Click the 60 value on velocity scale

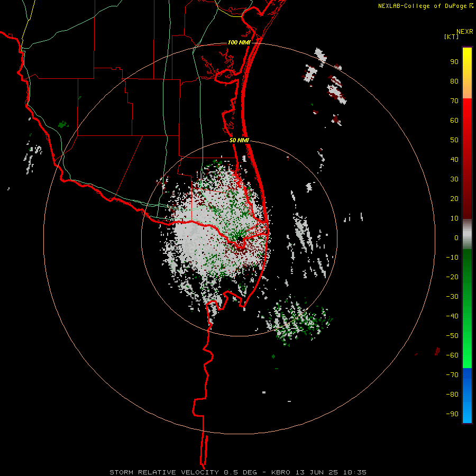[454, 120]
